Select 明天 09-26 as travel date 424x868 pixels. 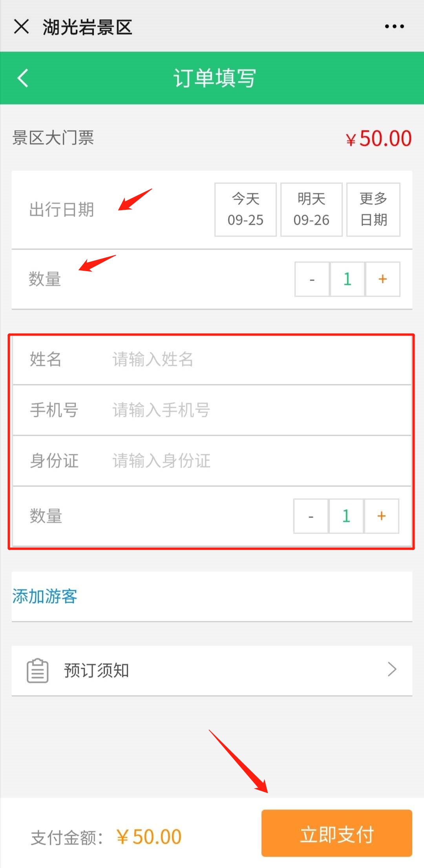coord(311,209)
